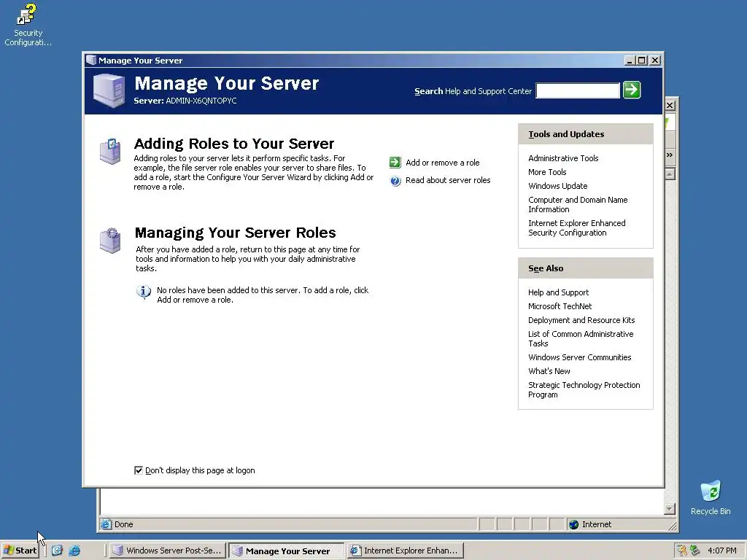Click the Internet zone globe icon in status bar
This screenshot has height=560, width=747.
tap(573, 524)
